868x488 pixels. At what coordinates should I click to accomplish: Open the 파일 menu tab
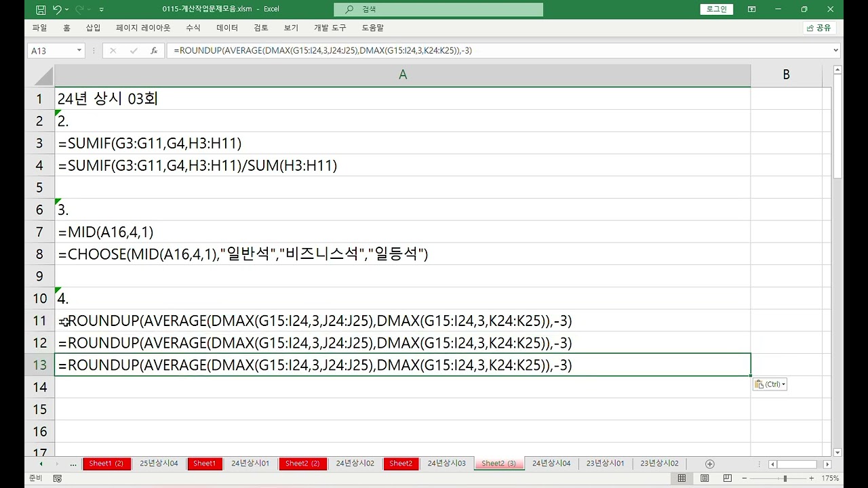click(x=39, y=28)
